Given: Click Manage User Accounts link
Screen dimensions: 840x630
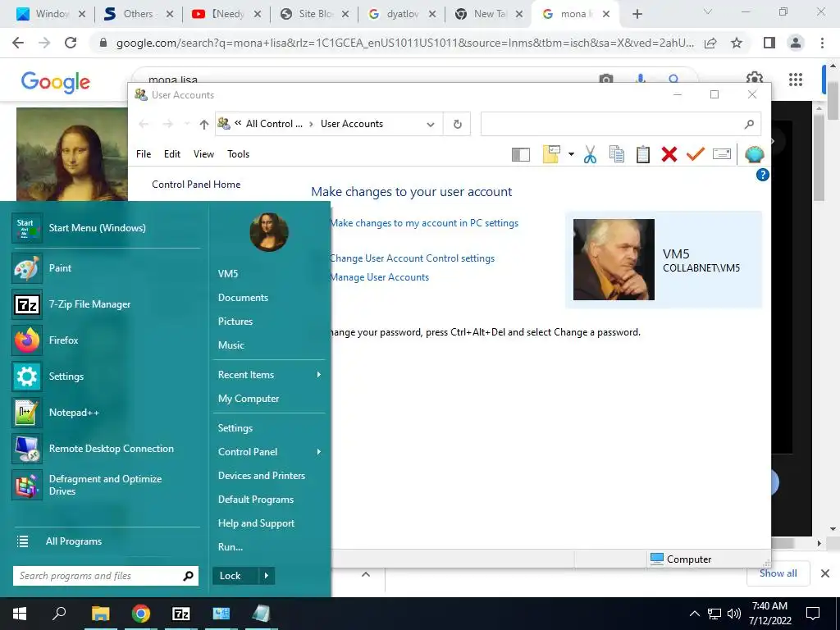Looking at the screenshot, I should point(379,277).
